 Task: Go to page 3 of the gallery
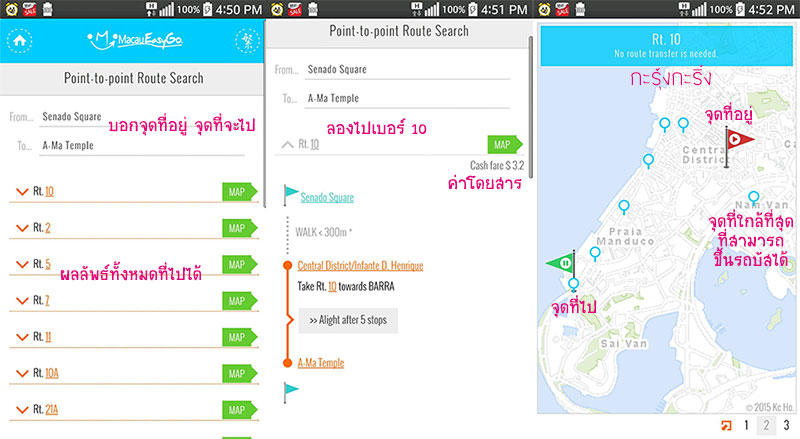coord(786,425)
